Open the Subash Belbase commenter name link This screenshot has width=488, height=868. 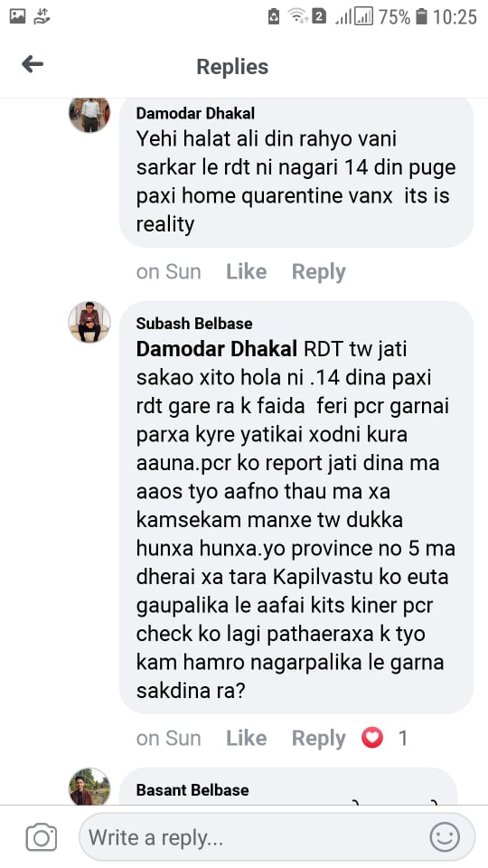tap(194, 324)
